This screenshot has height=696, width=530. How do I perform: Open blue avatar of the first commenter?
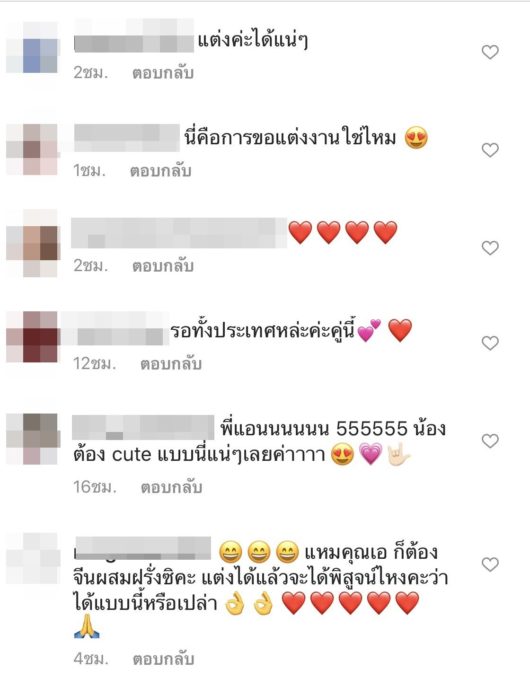pos(32,48)
